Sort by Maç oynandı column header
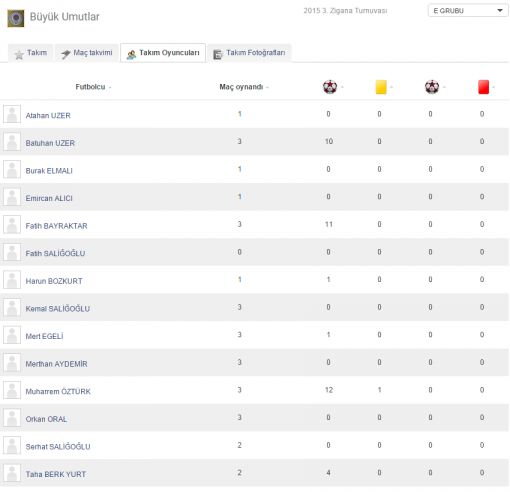This screenshot has width=510, height=492. pyautogui.click(x=241, y=87)
